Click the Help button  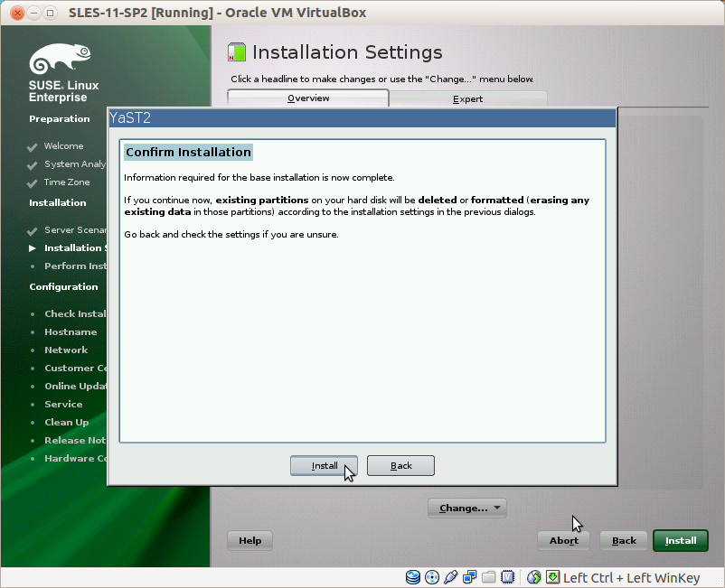pos(250,540)
